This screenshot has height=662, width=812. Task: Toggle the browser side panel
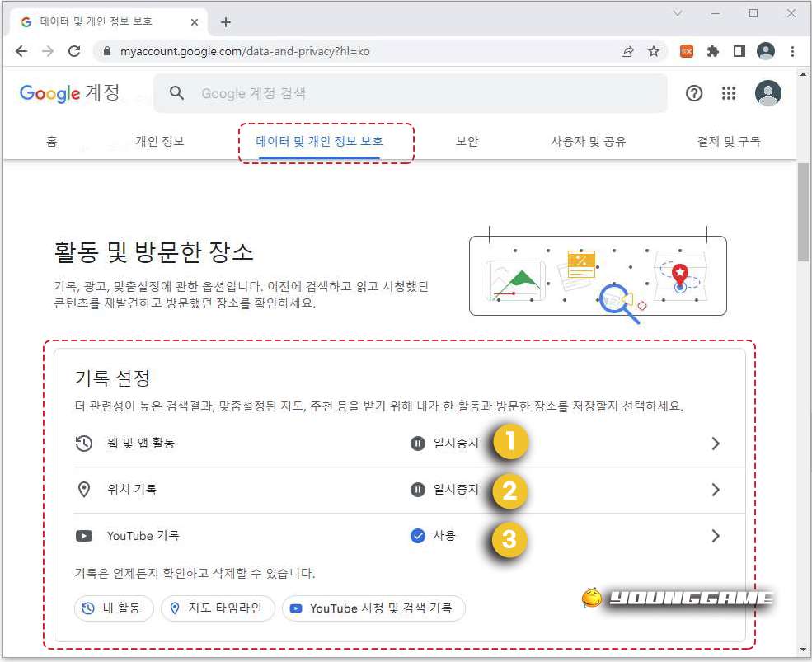pyautogui.click(x=739, y=51)
